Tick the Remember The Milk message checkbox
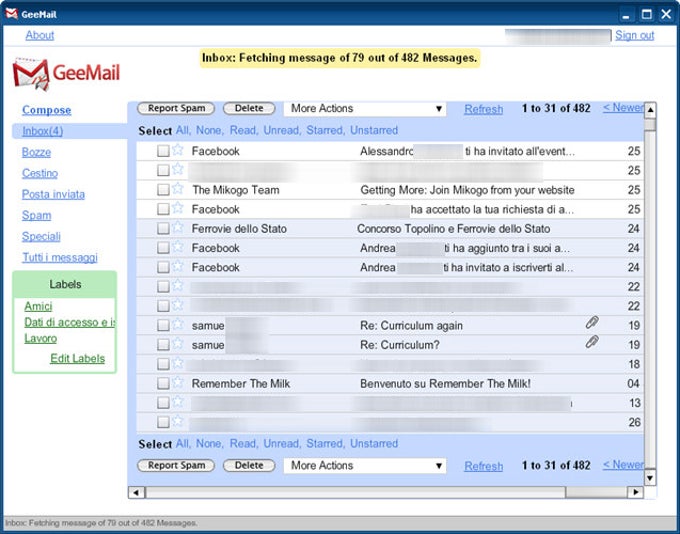680x534 pixels. 163,383
